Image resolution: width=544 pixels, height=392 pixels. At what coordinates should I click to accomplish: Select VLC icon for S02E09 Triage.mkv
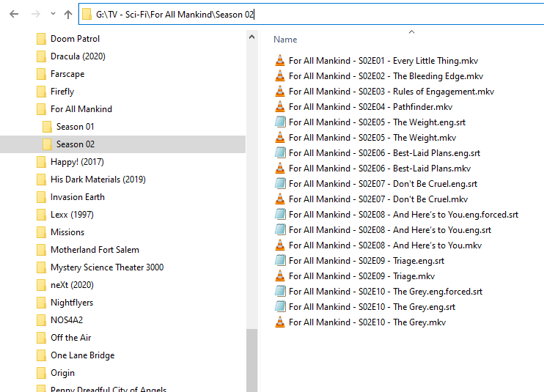click(280, 276)
